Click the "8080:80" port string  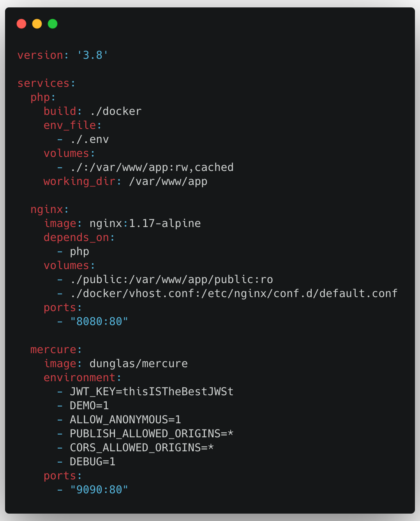point(99,322)
